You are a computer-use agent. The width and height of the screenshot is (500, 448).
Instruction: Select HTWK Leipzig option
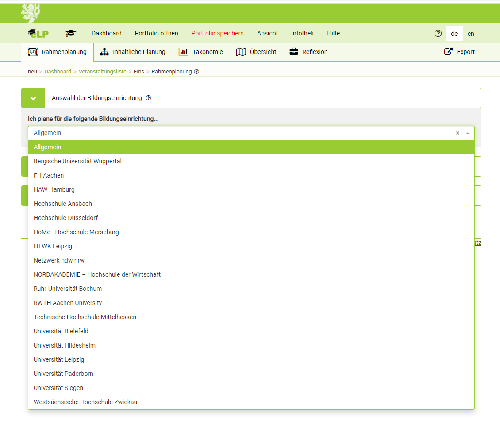251,246
